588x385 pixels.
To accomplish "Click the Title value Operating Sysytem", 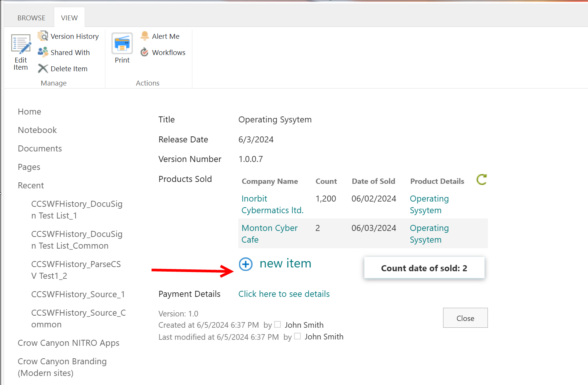I will pos(275,119).
